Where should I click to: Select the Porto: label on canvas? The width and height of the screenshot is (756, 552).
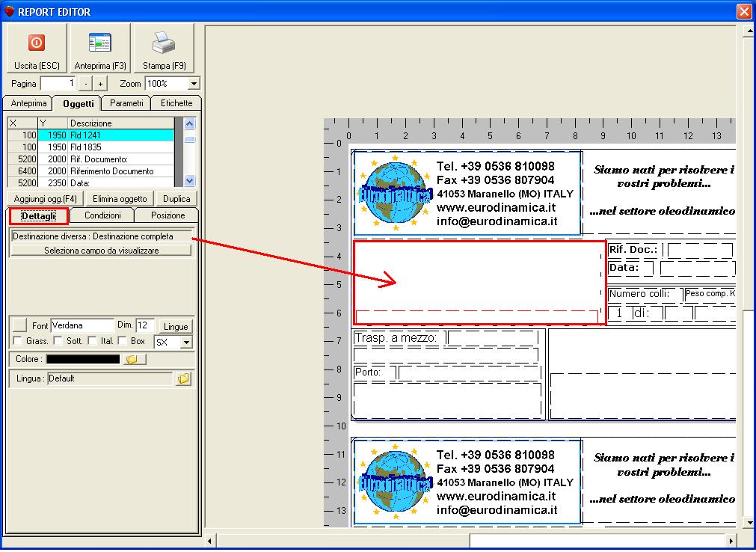369,372
